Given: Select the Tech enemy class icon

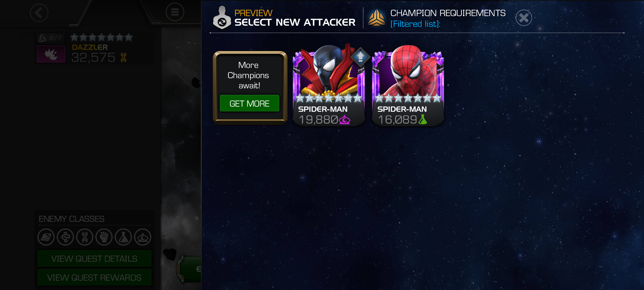Looking at the screenshot, I should (x=65, y=237).
